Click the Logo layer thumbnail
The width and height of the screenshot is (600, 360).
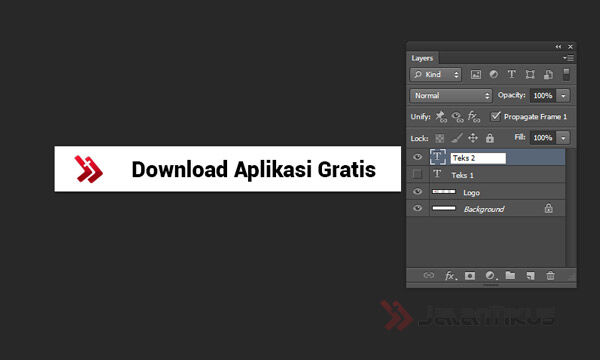pos(444,191)
